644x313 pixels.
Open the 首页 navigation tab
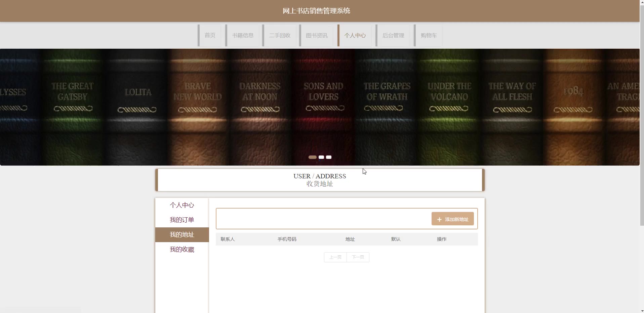point(210,35)
